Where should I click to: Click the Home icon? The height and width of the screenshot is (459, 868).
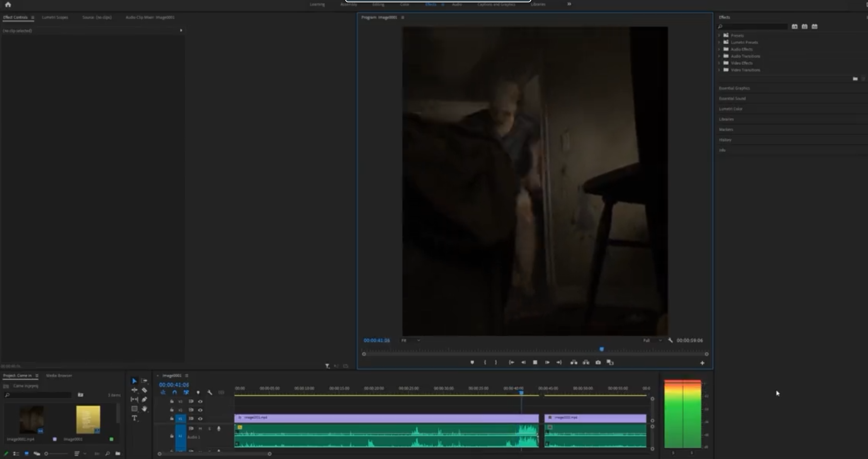(8, 5)
